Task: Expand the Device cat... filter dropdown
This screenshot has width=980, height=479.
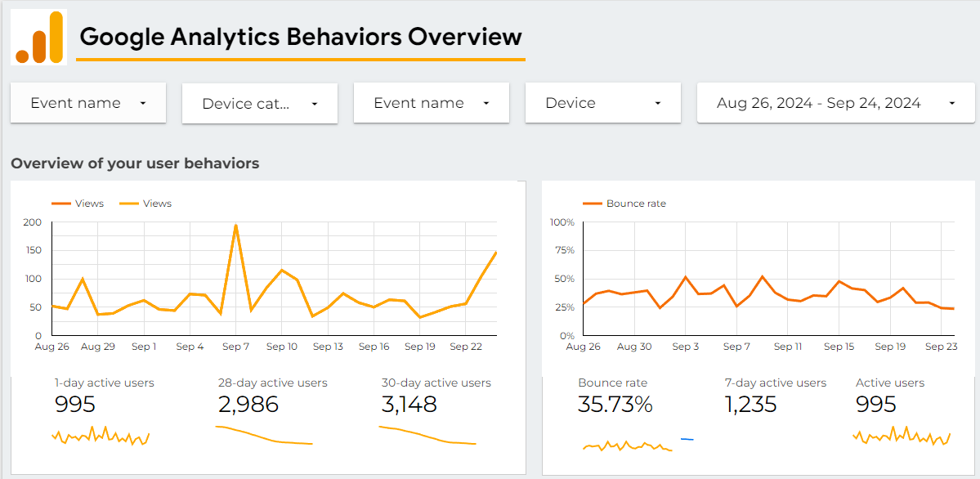Action: pyautogui.click(x=260, y=104)
